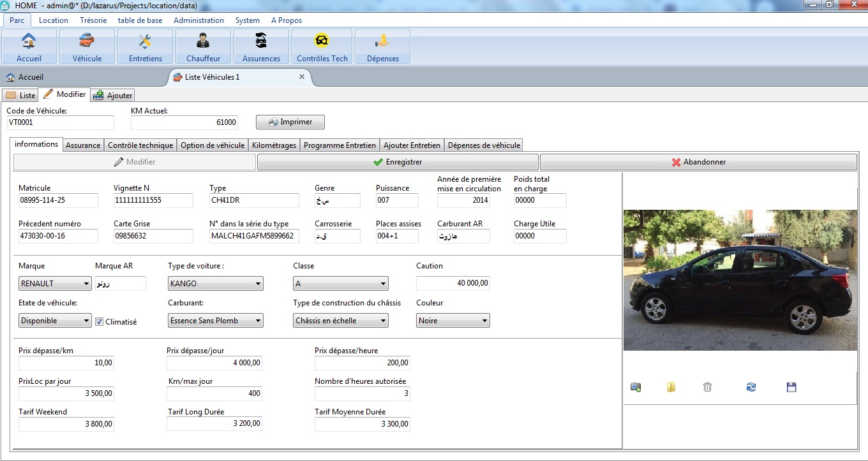Click the floppy disk save image icon
Viewport: 868px width, 461px height.
click(791, 387)
